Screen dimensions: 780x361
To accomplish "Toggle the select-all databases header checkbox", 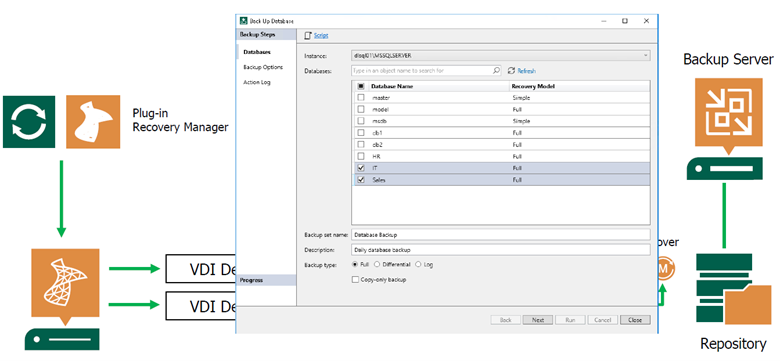I will (361, 86).
